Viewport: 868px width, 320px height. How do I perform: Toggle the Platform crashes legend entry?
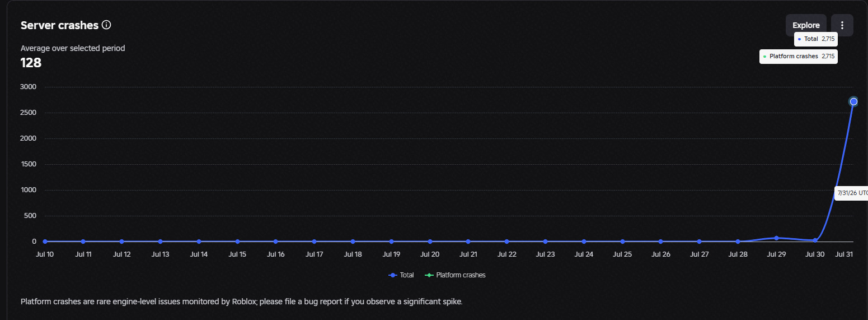coord(456,275)
